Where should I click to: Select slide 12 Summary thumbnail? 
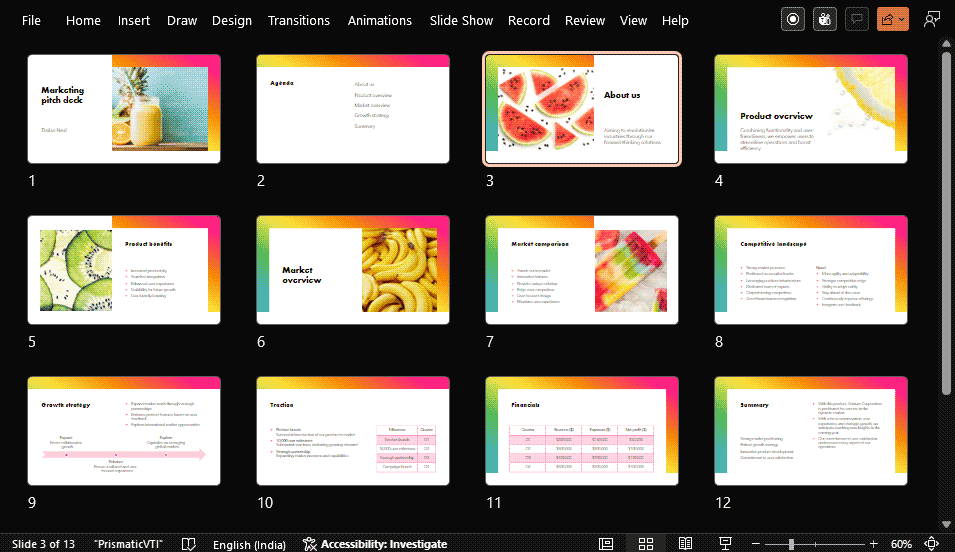tap(811, 431)
